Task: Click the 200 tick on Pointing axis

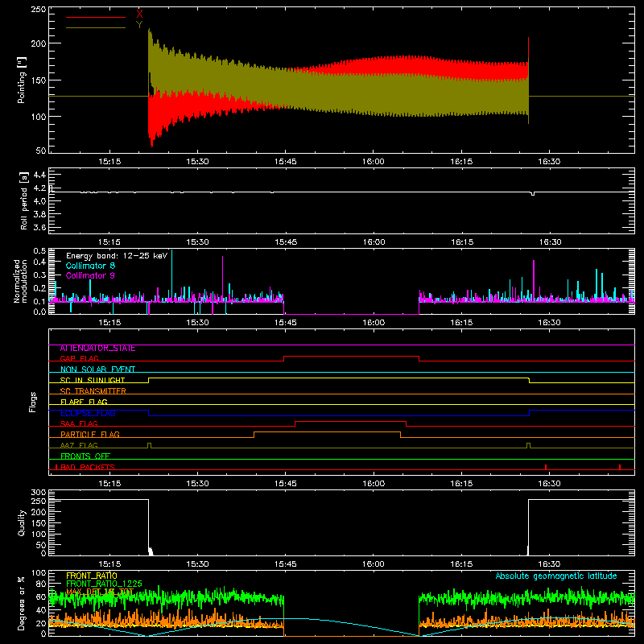Action: 39,43
